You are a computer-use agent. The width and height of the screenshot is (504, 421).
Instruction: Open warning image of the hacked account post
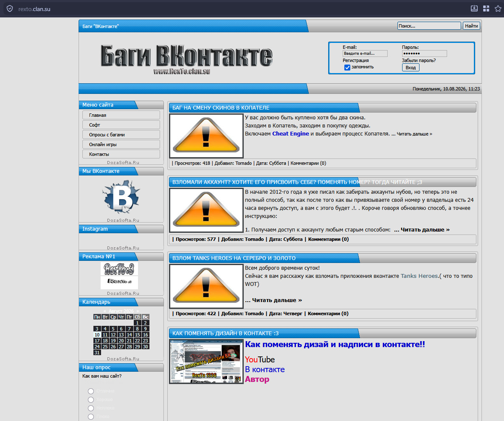(206, 210)
